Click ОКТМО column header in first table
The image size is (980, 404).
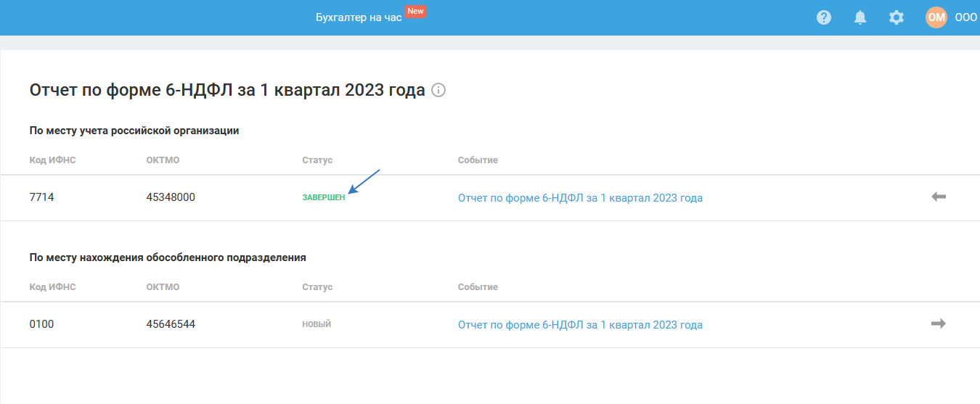click(x=163, y=160)
